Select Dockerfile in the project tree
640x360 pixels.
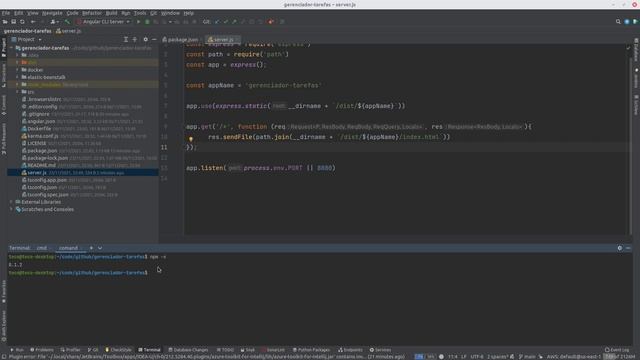(x=83, y=129)
